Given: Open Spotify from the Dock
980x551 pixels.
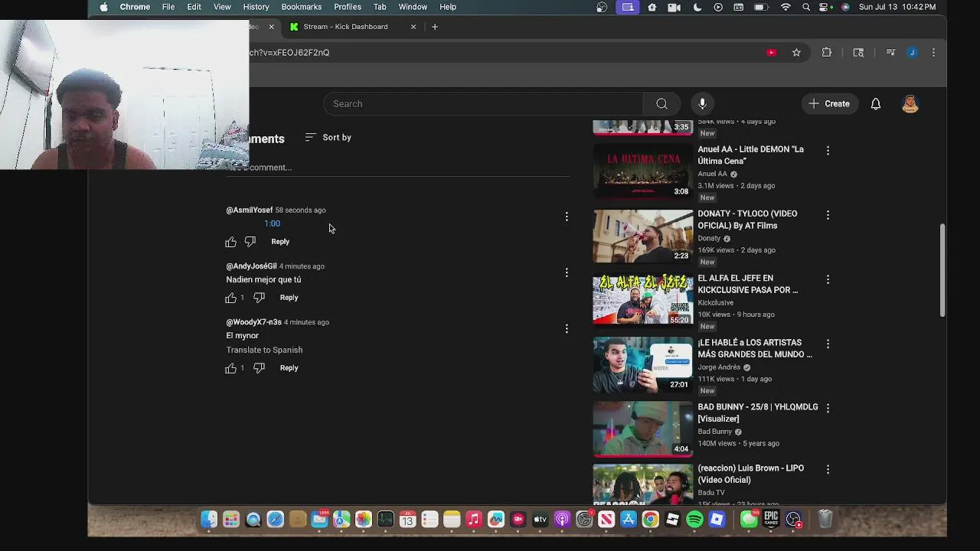Looking at the screenshot, I should 694,520.
